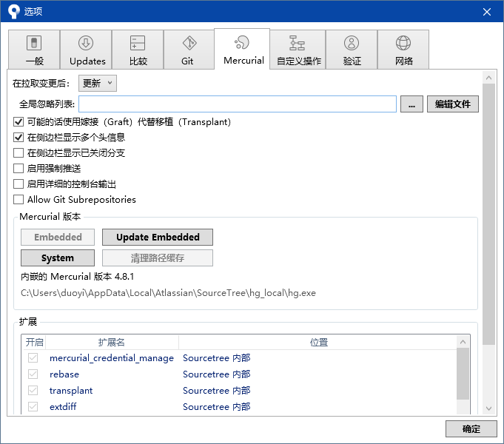
Task: Open the 在拉取变更后 dropdown set to 更新
Action: 98,84
